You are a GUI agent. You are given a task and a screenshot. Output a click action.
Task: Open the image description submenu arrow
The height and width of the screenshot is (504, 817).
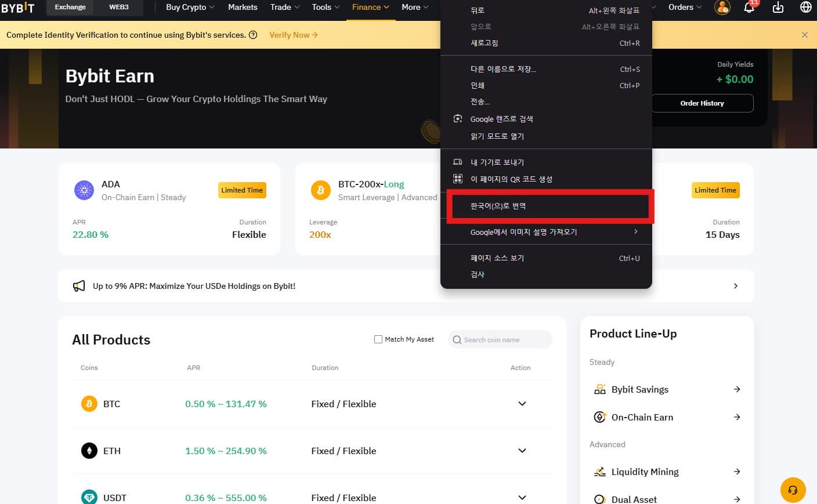636,231
